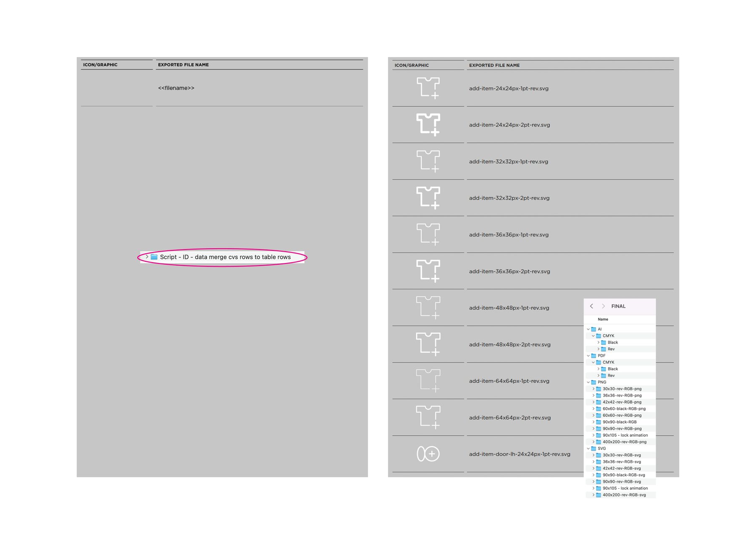This screenshot has width=756, height=534.
Task: Select 90x105 - lock animation under SVG
Action: [x=620, y=488]
